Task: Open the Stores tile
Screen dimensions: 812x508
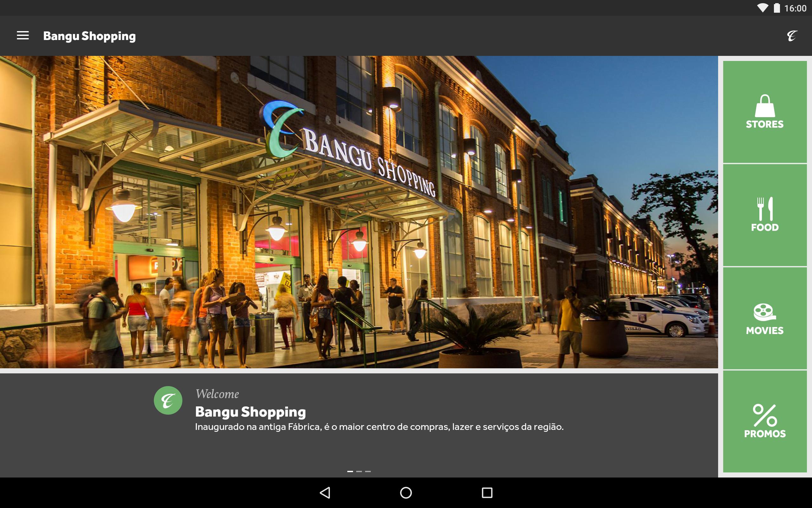Action: pos(765,112)
